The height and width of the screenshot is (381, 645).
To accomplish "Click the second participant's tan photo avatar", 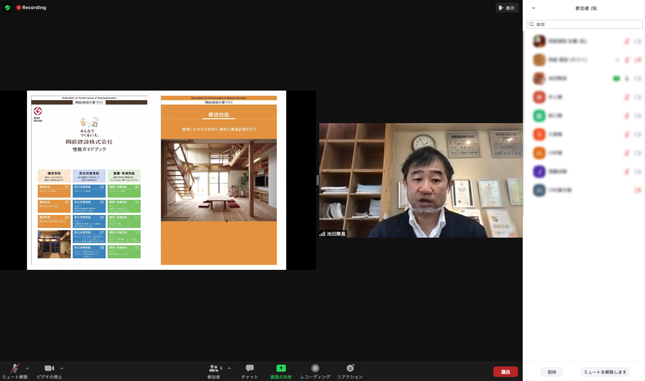I will (539, 60).
